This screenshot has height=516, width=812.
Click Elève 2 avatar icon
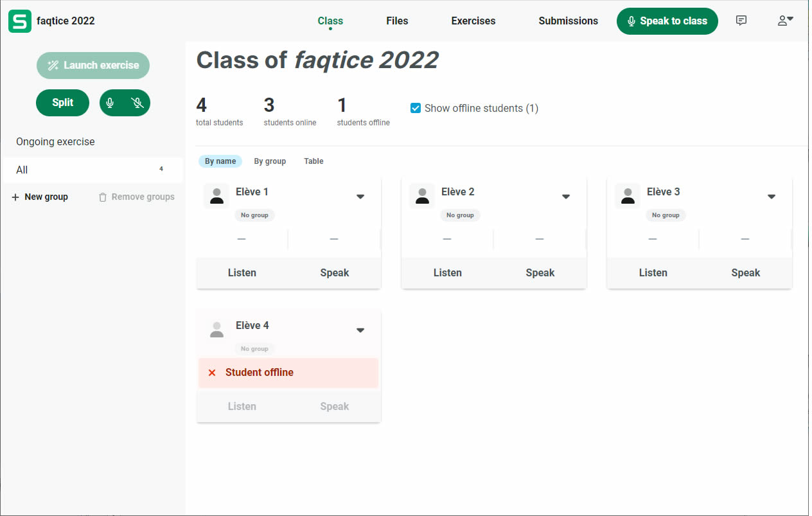click(422, 196)
